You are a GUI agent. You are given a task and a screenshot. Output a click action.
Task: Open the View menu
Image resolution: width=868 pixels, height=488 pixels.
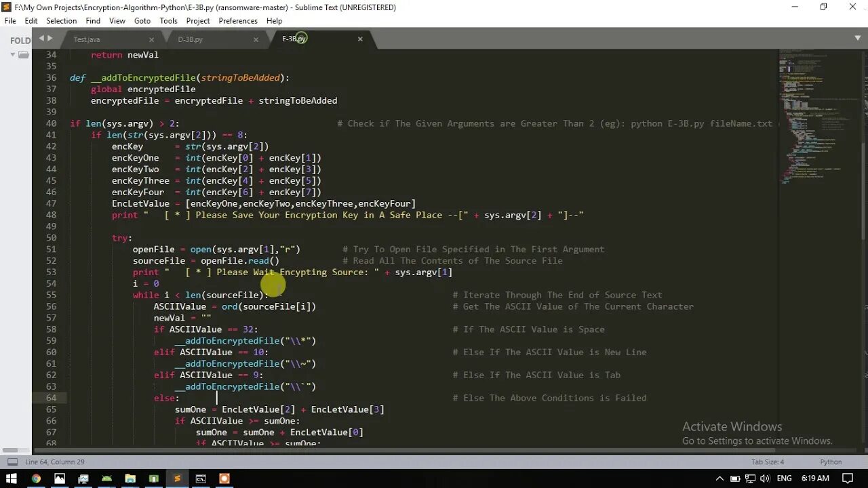(x=117, y=21)
